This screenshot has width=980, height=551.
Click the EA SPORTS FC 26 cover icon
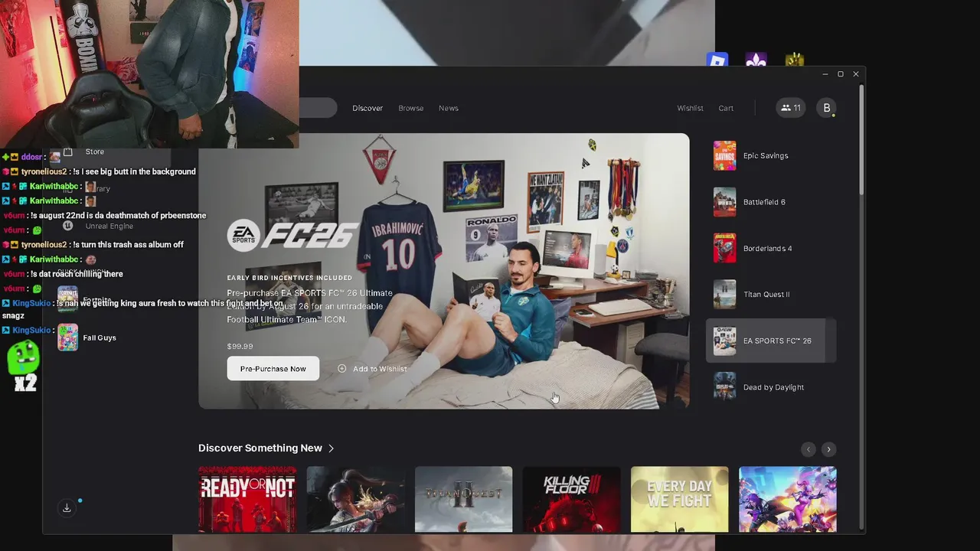pos(724,341)
